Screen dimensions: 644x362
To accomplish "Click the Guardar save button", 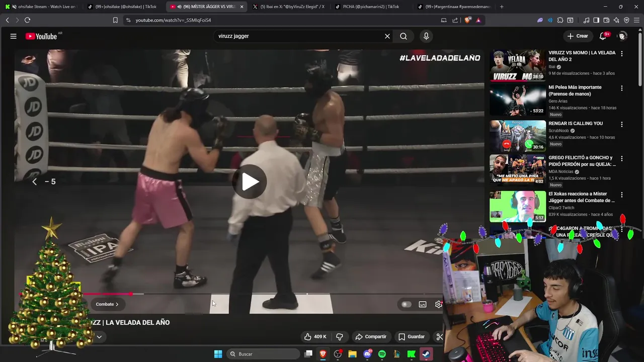I will coord(412,337).
